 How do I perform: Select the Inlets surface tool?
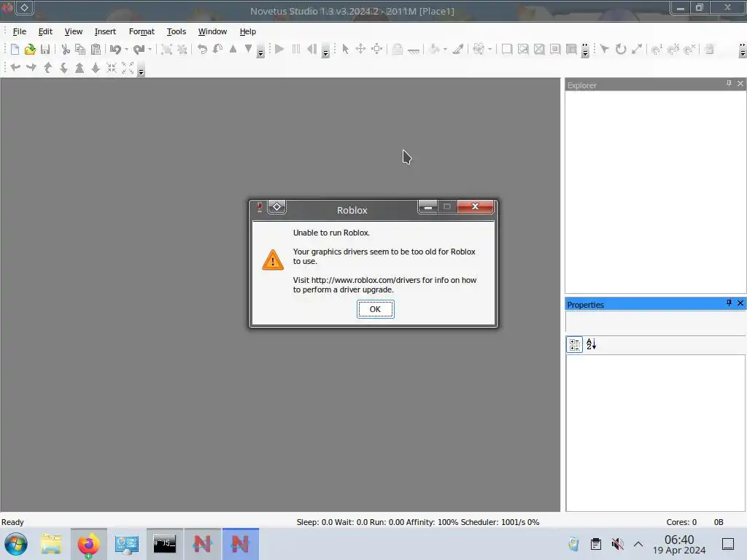point(571,49)
